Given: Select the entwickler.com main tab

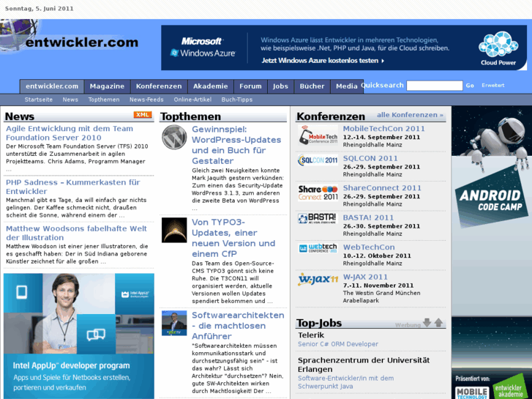Looking at the screenshot, I should 52,86.
